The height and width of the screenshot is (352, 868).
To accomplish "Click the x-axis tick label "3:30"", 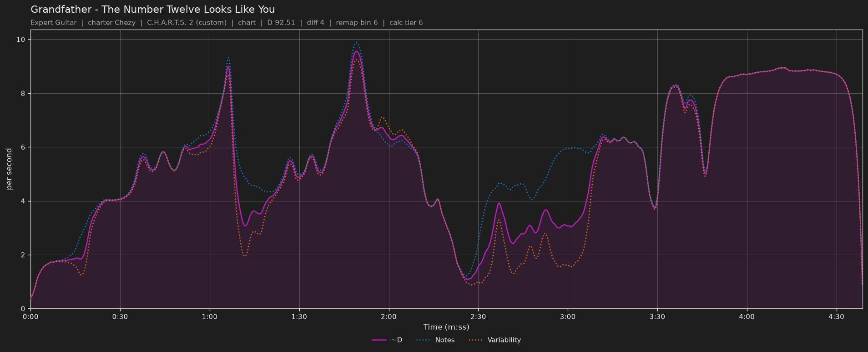I will tap(657, 317).
